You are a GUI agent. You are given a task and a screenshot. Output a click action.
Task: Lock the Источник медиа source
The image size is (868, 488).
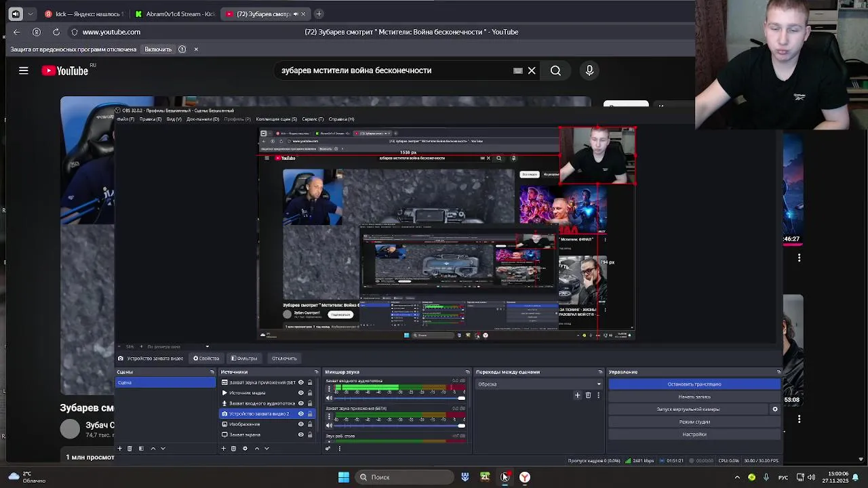coord(310,393)
